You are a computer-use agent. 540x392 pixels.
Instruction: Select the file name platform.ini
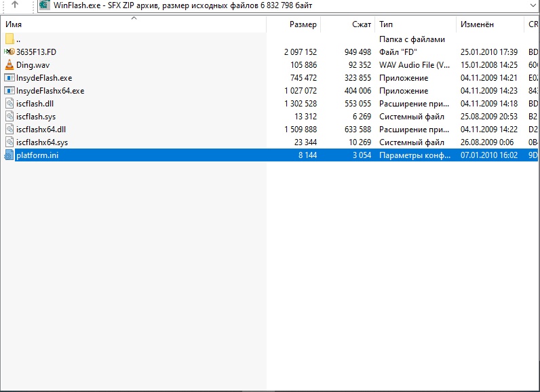click(x=37, y=155)
